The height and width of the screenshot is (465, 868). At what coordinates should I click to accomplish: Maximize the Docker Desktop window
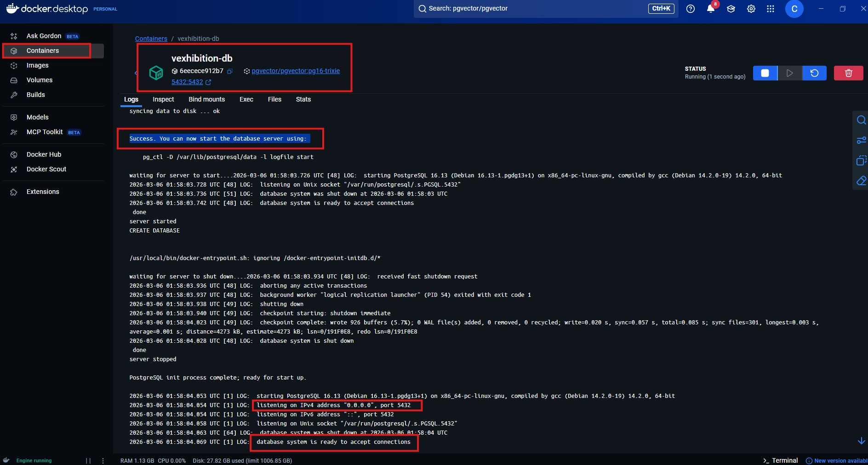pyautogui.click(x=843, y=9)
